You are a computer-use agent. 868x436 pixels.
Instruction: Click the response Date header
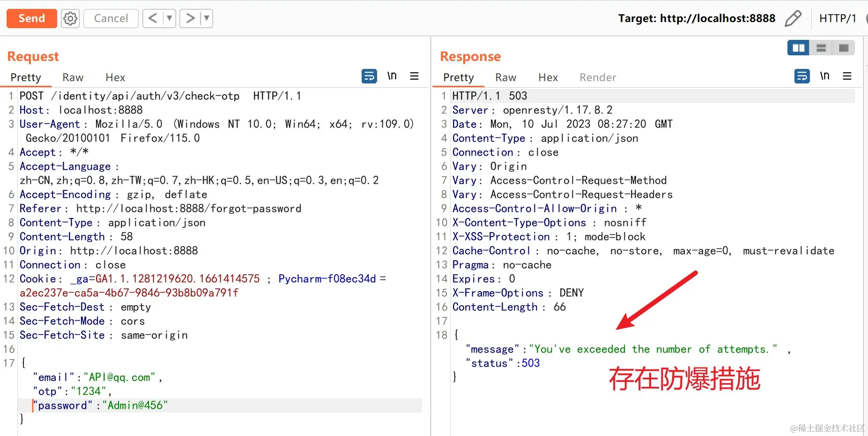point(562,124)
